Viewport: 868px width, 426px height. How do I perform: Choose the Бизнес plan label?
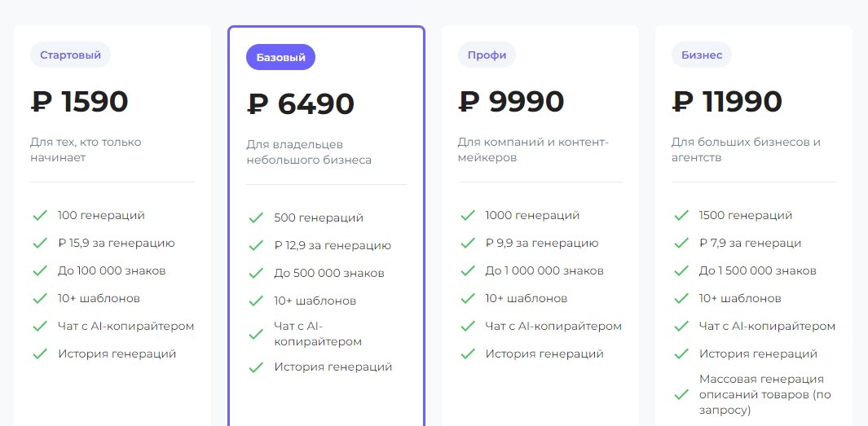coord(701,55)
